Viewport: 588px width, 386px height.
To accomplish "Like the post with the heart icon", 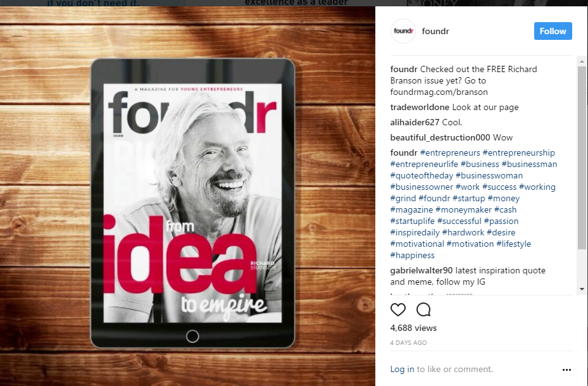I will (398, 309).
